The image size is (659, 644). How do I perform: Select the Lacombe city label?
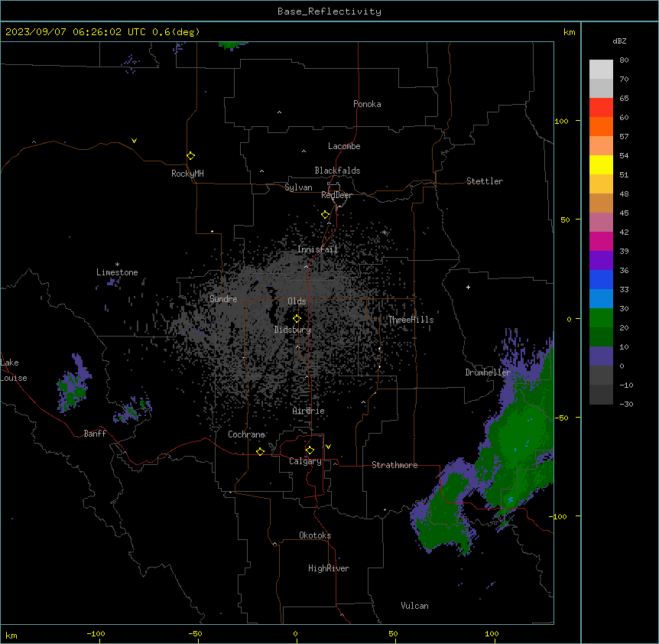(344, 146)
